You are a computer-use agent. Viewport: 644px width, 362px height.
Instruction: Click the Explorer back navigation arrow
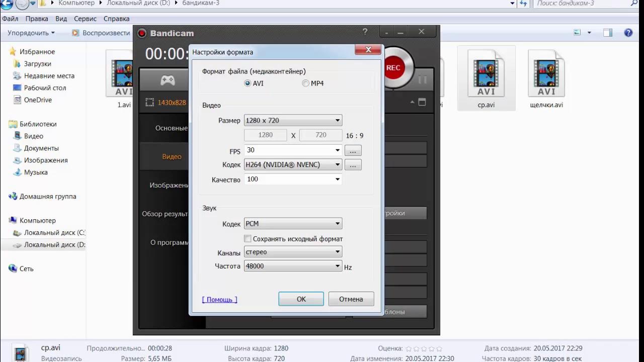pyautogui.click(x=7, y=4)
